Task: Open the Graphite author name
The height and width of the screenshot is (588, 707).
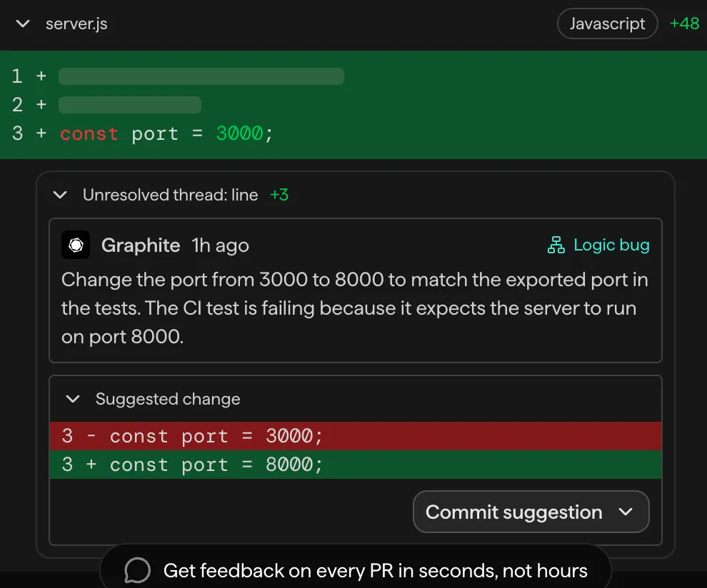Action: click(141, 245)
